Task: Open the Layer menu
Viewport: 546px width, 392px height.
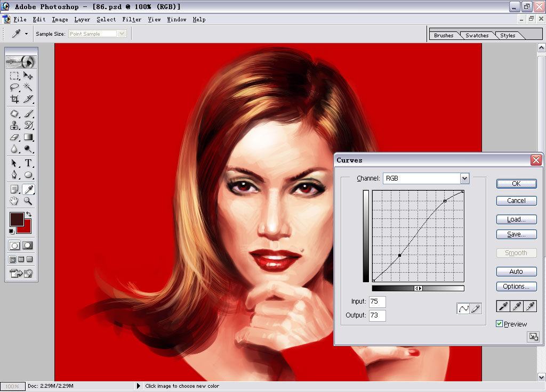Action: pos(82,20)
